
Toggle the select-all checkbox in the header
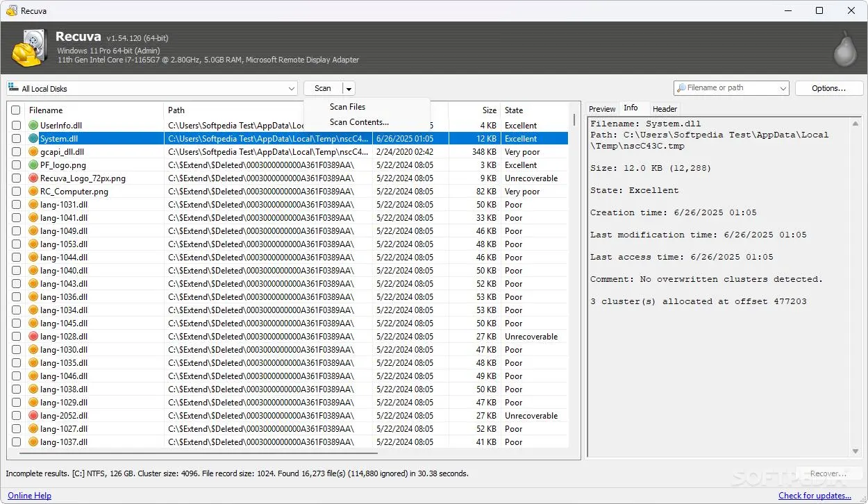coord(16,110)
